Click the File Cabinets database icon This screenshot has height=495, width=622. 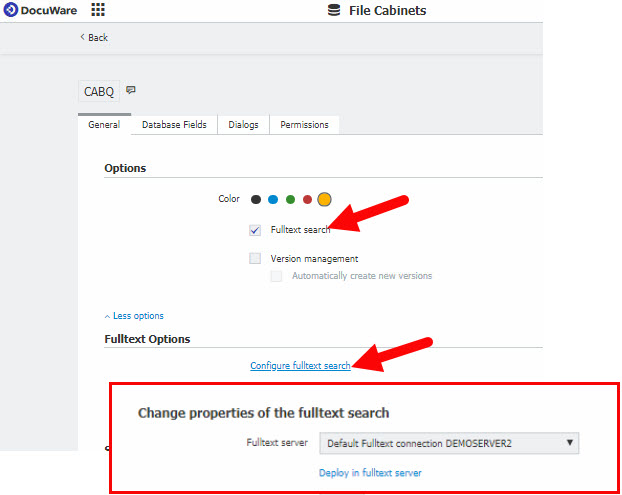click(x=334, y=11)
